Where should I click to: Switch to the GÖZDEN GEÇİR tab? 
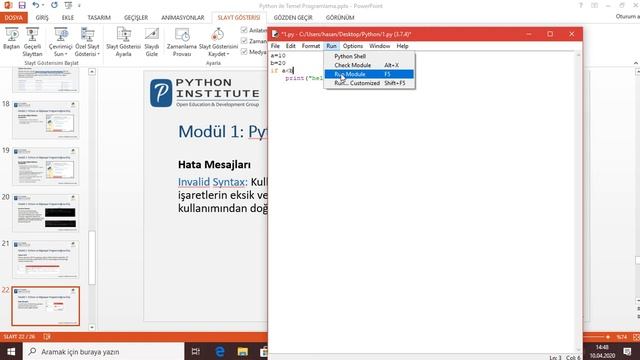293,18
